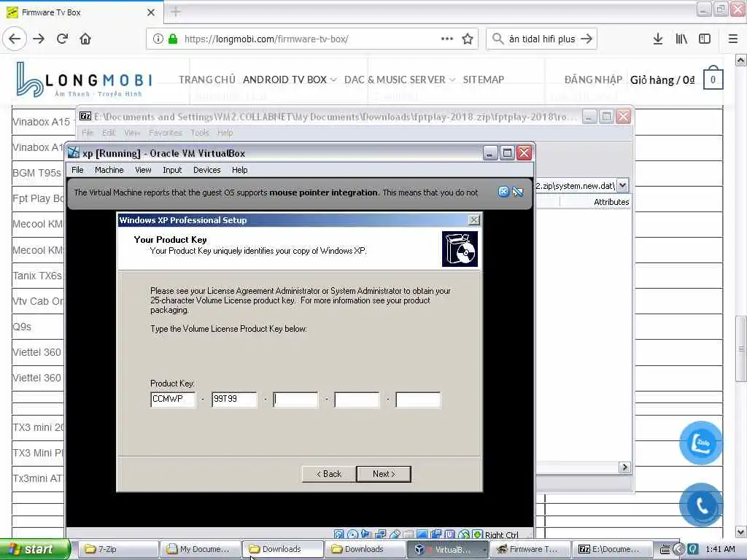The image size is (747, 560).
Task: Click the Firefox page scroll-down arrow
Action: tap(741, 532)
